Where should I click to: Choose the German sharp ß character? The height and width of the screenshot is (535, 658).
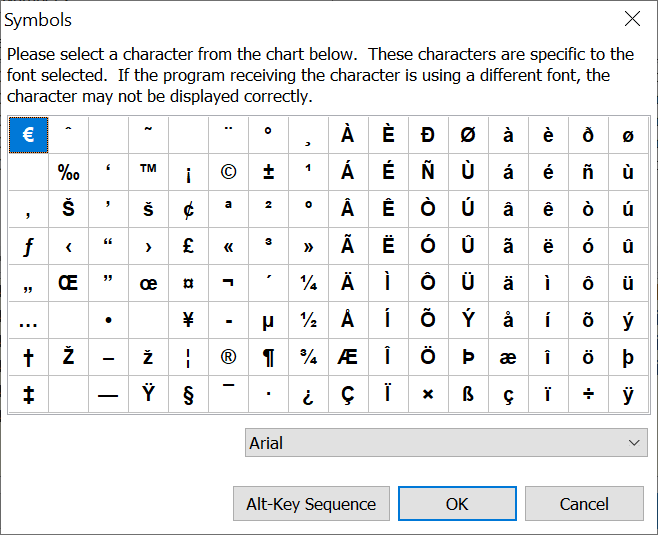click(468, 394)
